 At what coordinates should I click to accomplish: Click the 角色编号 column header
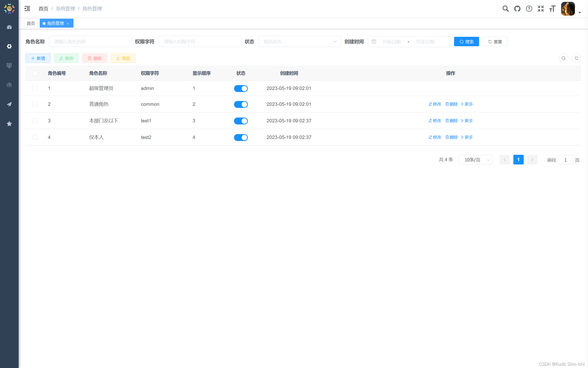click(x=57, y=73)
